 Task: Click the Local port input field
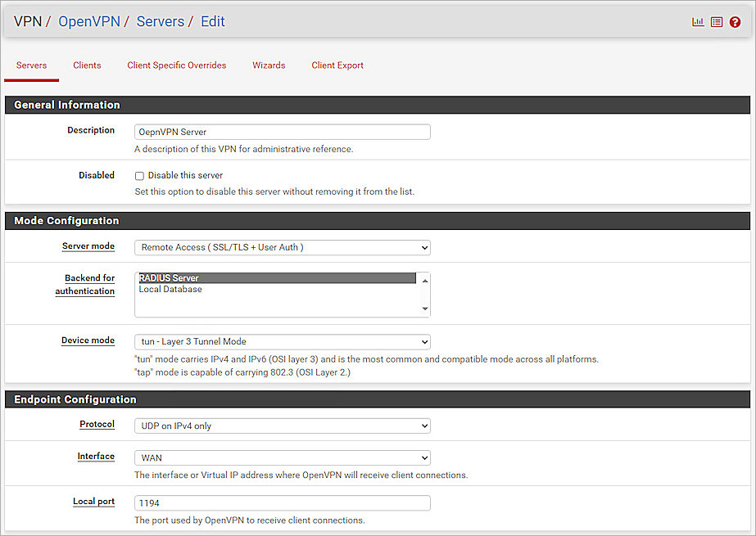[283, 502]
